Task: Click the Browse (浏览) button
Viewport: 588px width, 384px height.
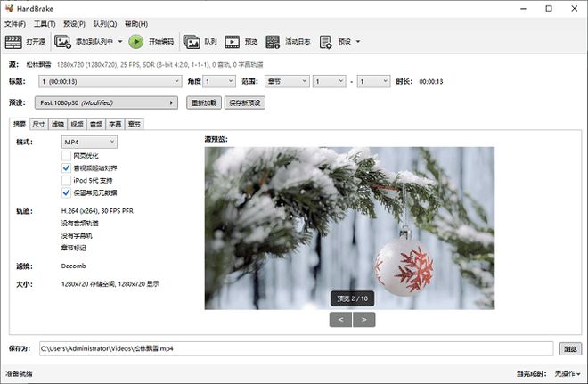Action: tap(570, 348)
